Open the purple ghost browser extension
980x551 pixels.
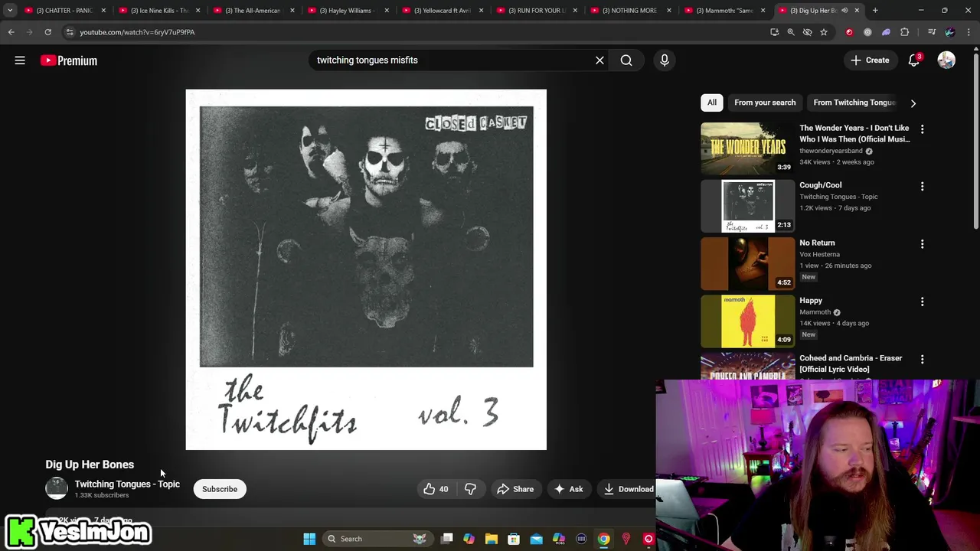pyautogui.click(x=886, y=32)
